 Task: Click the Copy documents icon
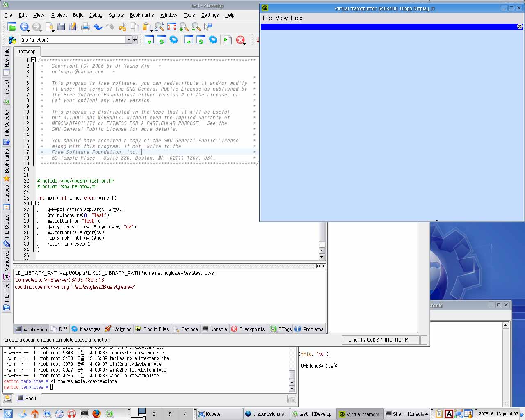coord(135,27)
